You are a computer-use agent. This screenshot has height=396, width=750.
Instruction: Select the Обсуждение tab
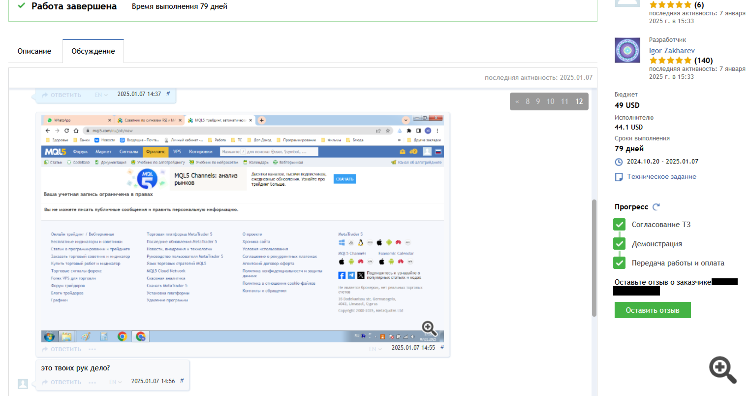pyautogui.click(x=93, y=51)
